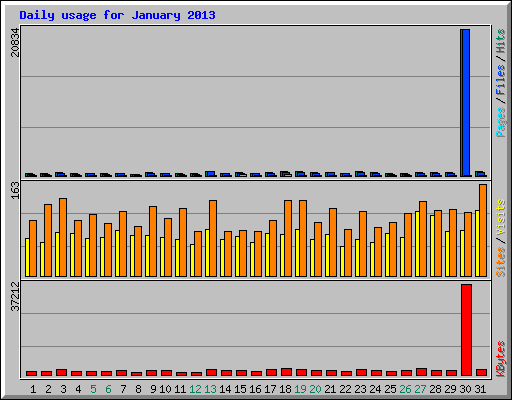Click the red KBytes bar for day 27

[x=421, y=372]
